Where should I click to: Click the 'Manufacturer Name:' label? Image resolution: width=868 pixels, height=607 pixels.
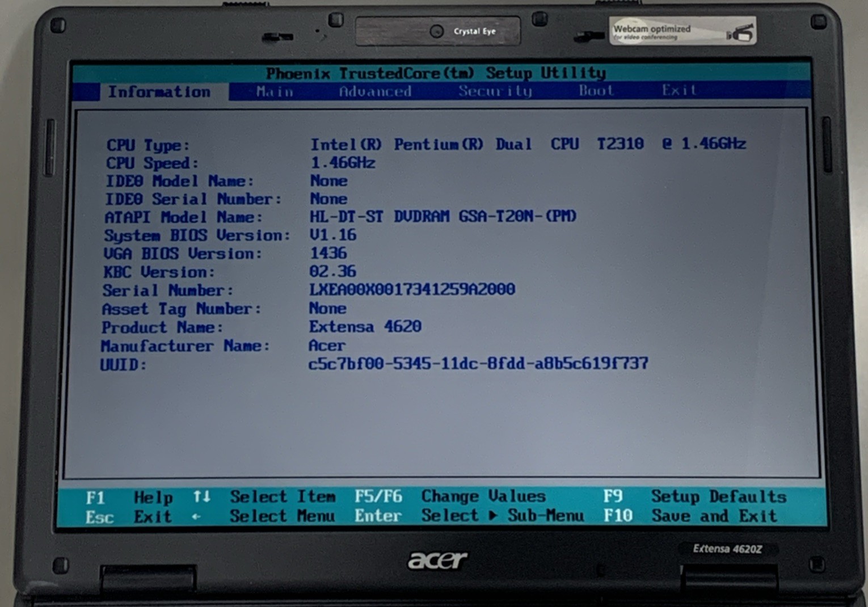tap(186, 346)
